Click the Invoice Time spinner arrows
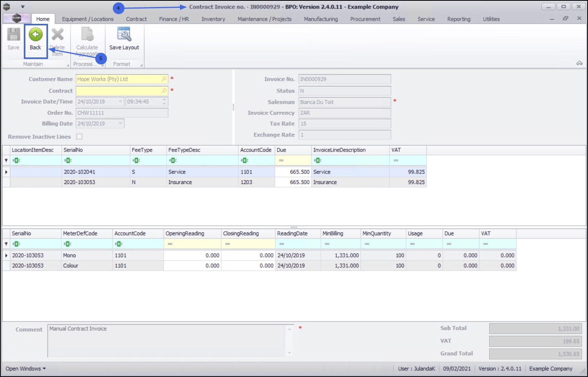 pos(164,102)
